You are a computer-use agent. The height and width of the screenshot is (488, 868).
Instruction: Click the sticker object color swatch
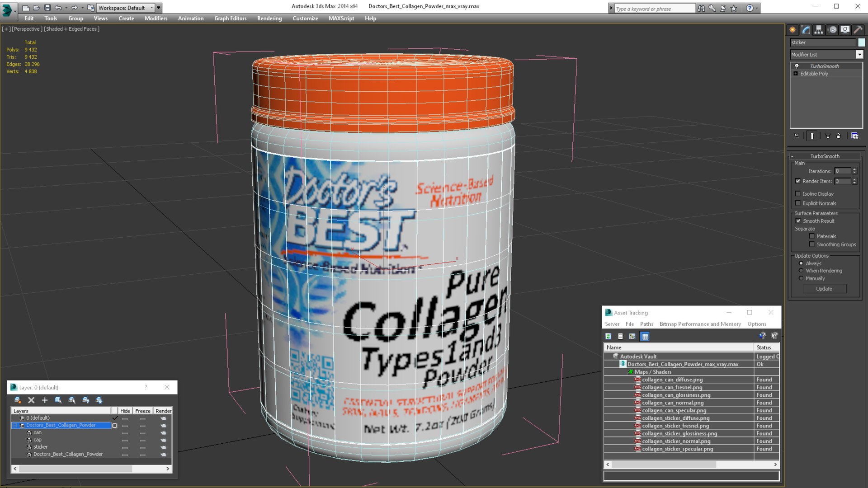pyautogui.click(x=862, y=42)
